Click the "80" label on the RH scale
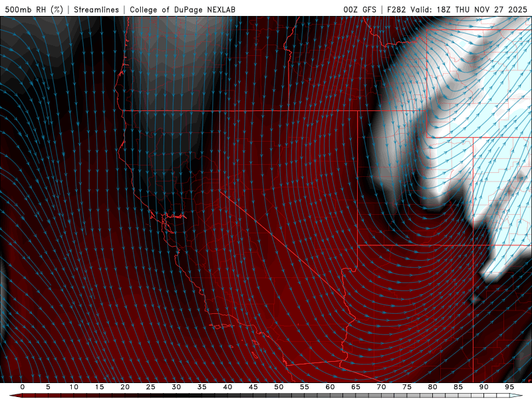Screen dimensions: 532x399 [x=433, y=387]
